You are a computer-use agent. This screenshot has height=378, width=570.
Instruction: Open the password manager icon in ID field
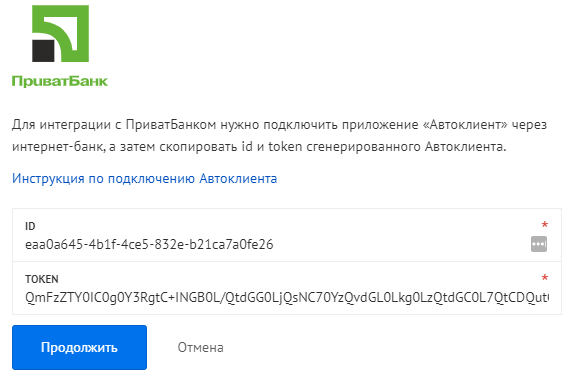[x=539, y=244]
